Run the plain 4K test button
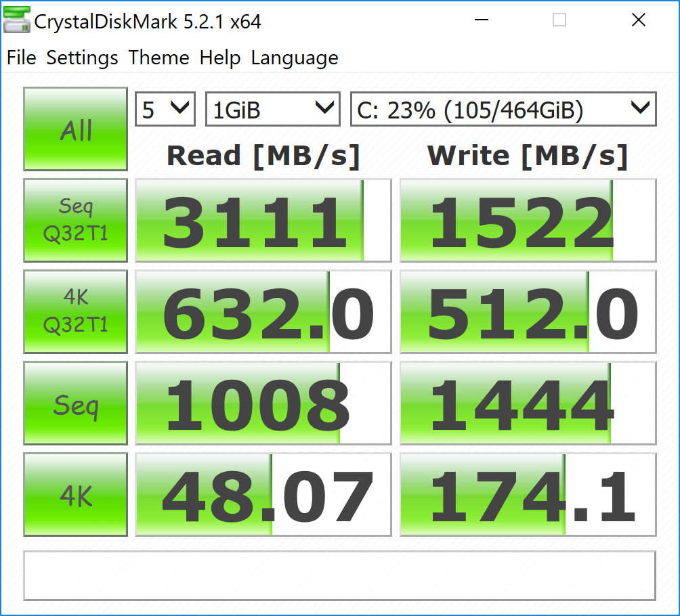Screen dimensions: 680x616 pyautogui.click(x=75, y=495)
